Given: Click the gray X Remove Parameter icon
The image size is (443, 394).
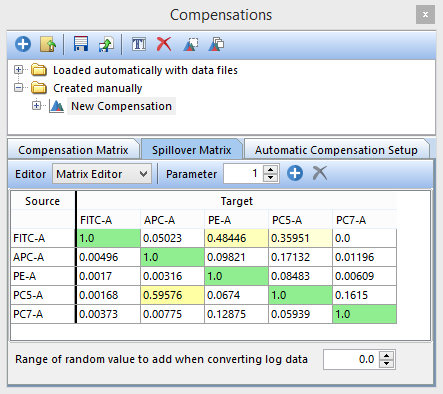Looking at the screenshot, I should click(x=320, y=173).
